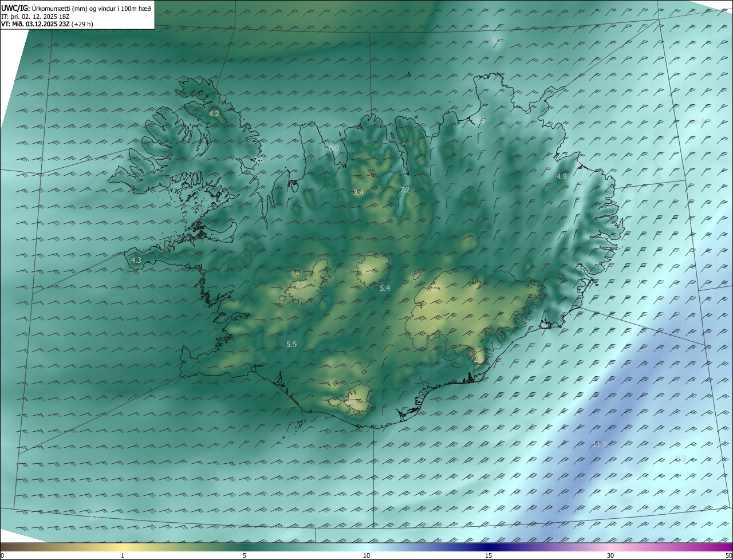733x560 pixels.
Task: Click the 9.9 value in the northeast ocean
Action: click(x=699, y=121)
